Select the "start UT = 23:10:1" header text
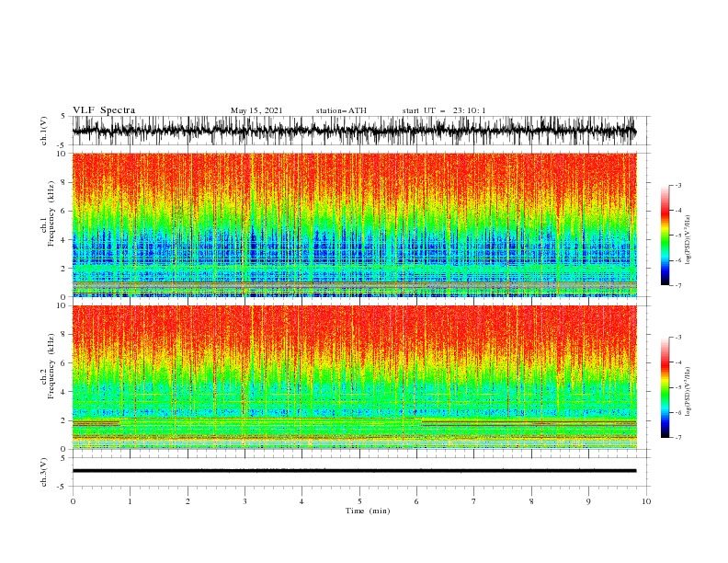This screenshot has height=563, width=728. [444, 110]
